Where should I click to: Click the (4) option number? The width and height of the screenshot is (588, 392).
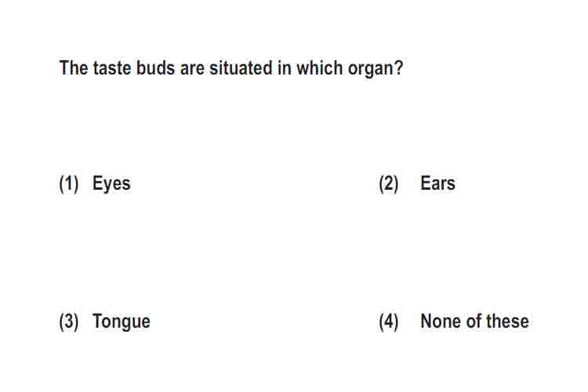coord(389,322)
